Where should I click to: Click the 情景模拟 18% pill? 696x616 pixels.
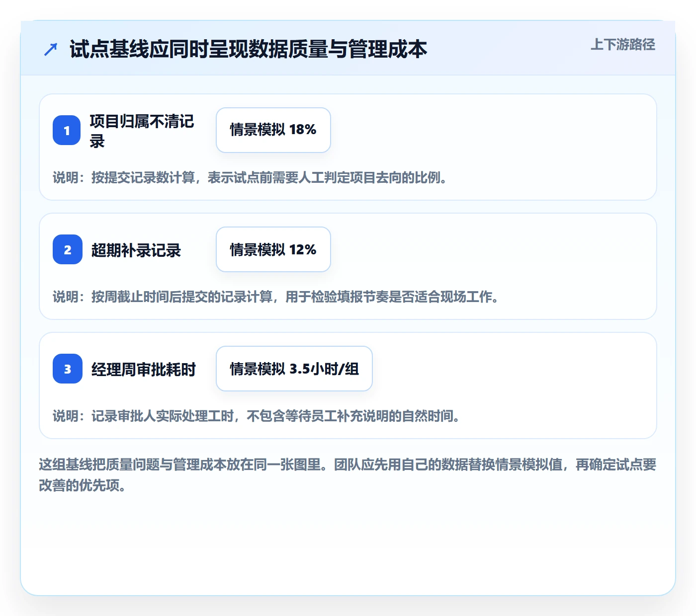pyautogui.click(x=273, y=130)
